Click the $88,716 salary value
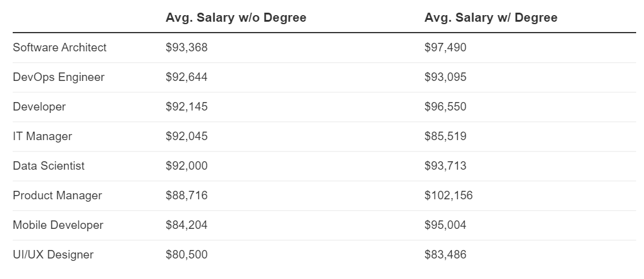The image size is (644, 279). coord(186,196)
